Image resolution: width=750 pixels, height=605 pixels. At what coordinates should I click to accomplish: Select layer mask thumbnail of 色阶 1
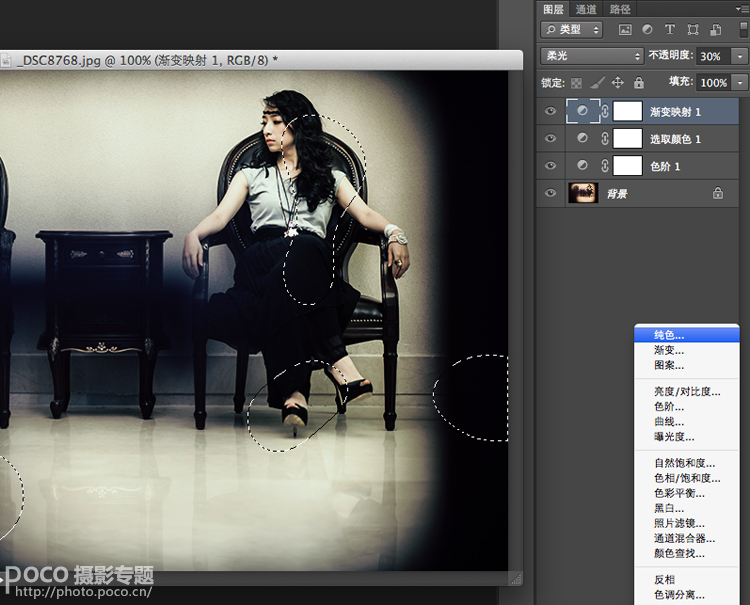pos(628,166)
